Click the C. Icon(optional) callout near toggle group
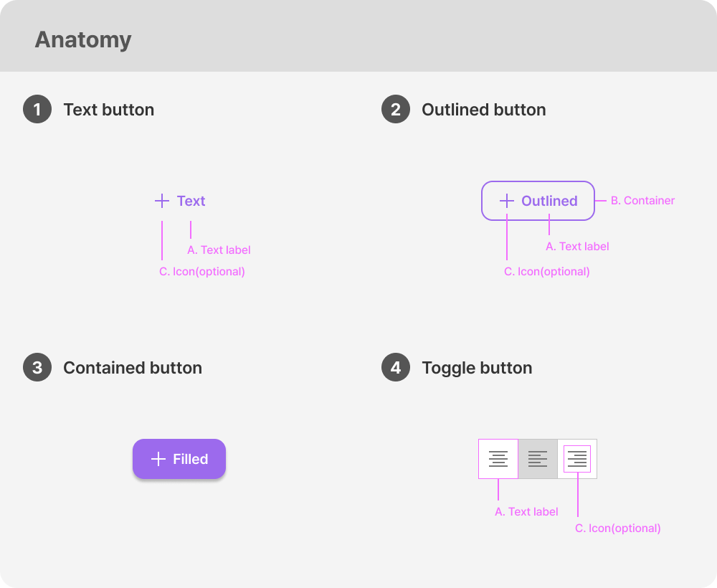This screenshot has height=588, width=717. (x=617, y=528)
